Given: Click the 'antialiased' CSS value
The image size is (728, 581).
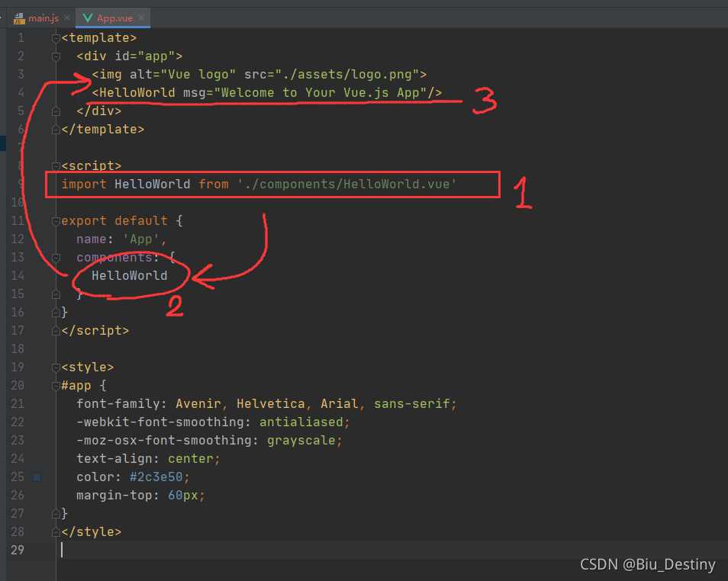Looking at the screenshot, I should pos(301,422).
